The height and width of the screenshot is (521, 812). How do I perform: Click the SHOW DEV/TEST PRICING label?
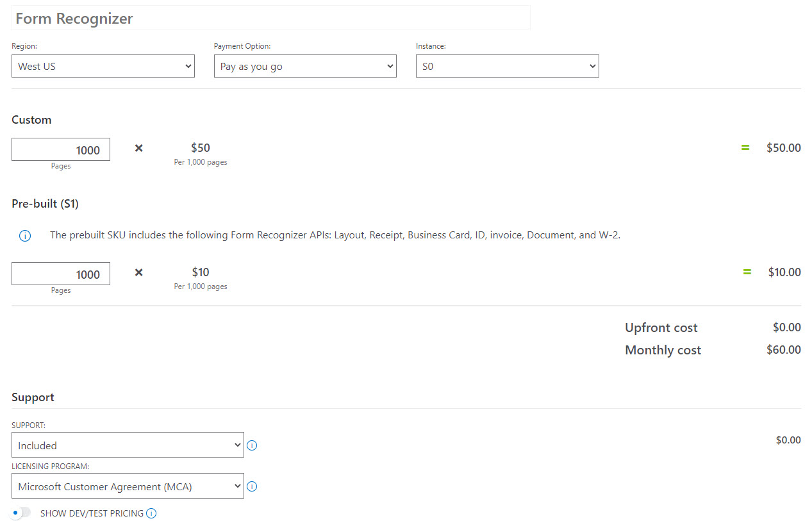point(93,513)
